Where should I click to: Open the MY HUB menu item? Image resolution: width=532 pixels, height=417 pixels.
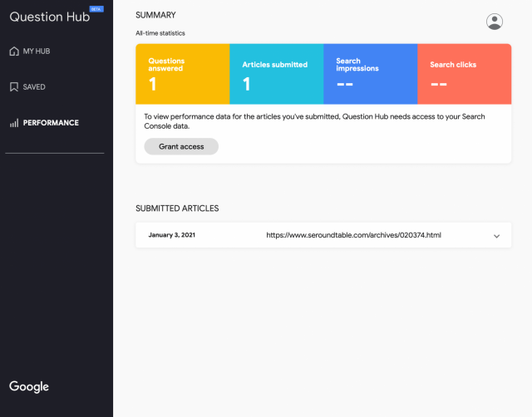point(30,52)
